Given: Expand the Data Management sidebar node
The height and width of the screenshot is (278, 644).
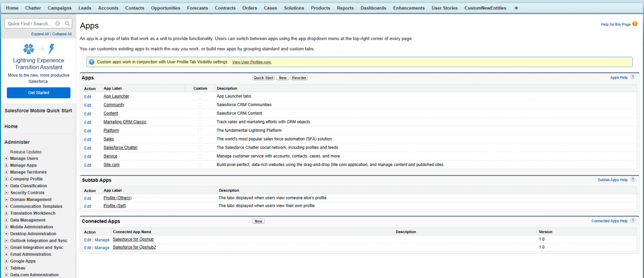Looking at the screenshot, I should pyautogui.click(x=6, y=220).
